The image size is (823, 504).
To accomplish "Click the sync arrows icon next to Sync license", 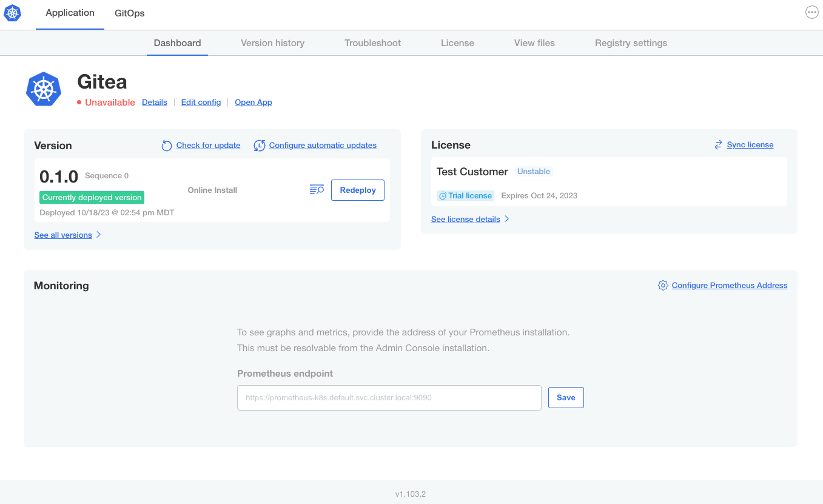I will 717,144.
